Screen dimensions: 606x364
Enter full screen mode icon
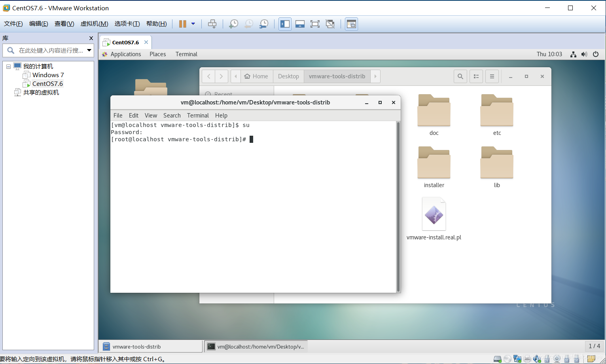click(x=315, y=24)
